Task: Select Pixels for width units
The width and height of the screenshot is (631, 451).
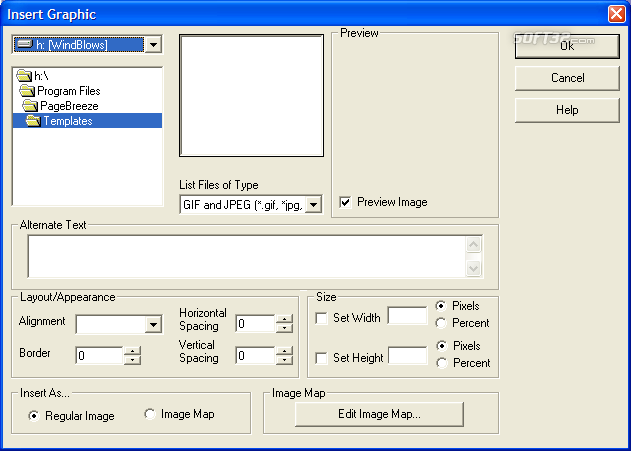Action: coord(441,306)
